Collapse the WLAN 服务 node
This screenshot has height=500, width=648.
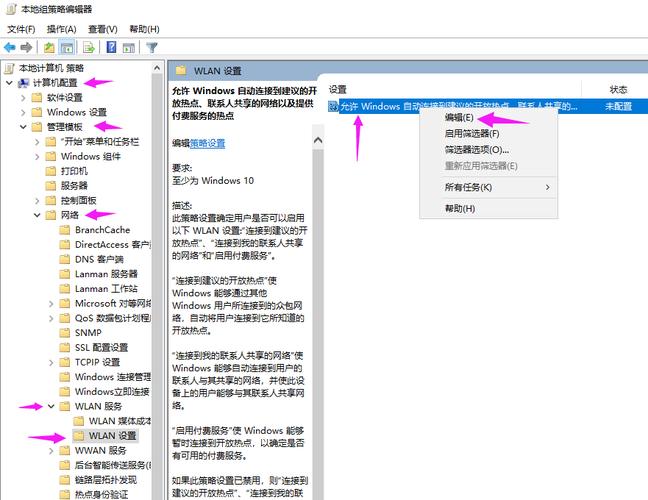pyautogui.click(x=51, y=406)
